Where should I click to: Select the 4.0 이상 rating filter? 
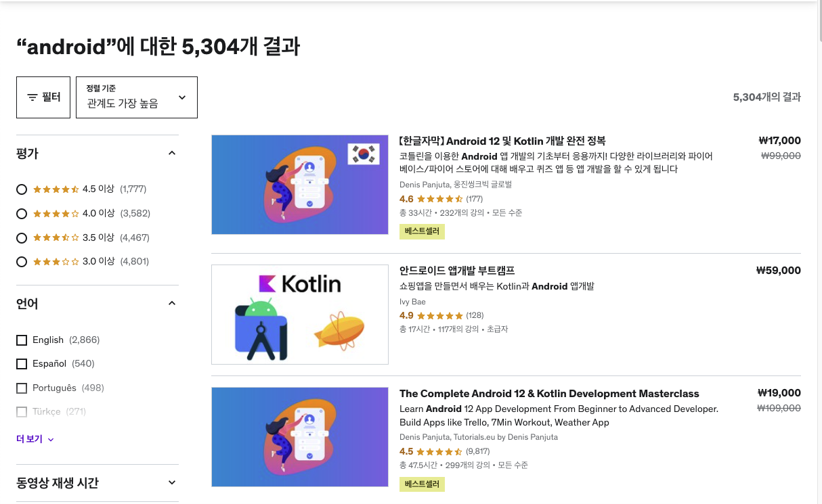22,213
